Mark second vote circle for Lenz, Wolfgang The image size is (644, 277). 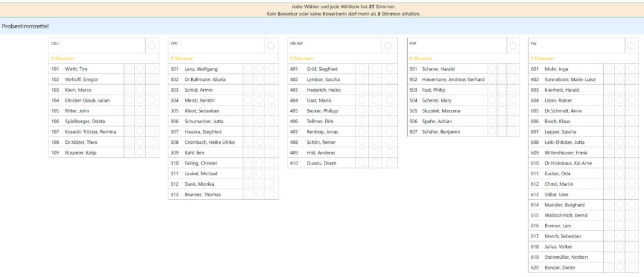(260, 69)
